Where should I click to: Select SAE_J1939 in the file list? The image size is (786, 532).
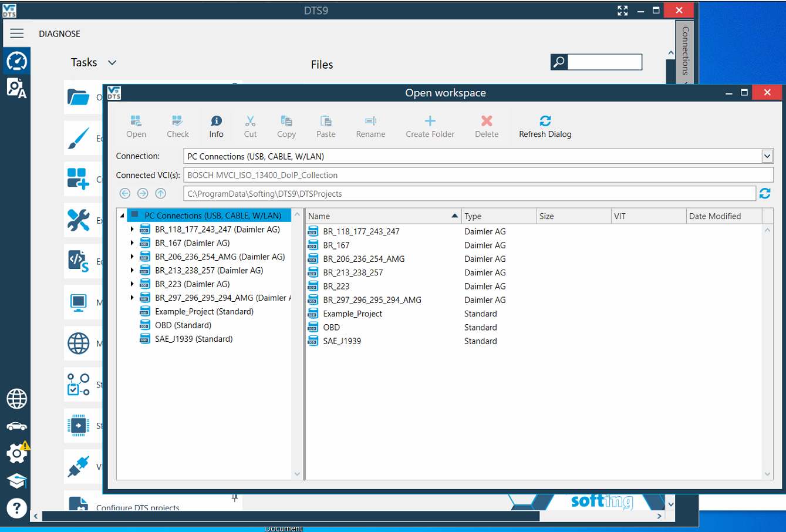tap(342, 341)
